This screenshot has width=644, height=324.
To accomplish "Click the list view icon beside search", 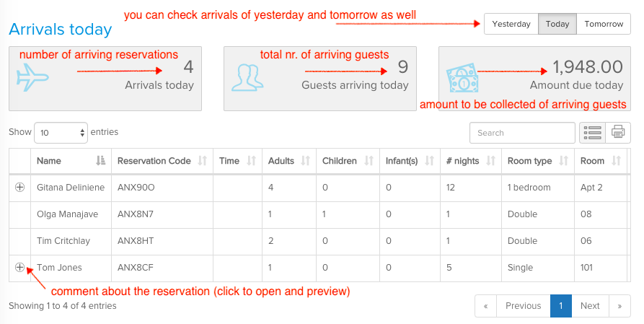I will pos(592,132).
